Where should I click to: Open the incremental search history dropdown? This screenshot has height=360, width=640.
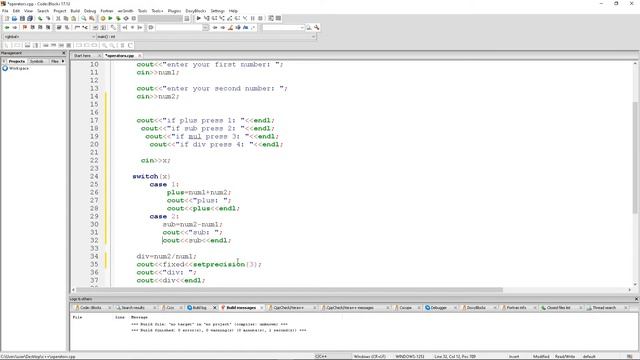click(x=205, y=27)
